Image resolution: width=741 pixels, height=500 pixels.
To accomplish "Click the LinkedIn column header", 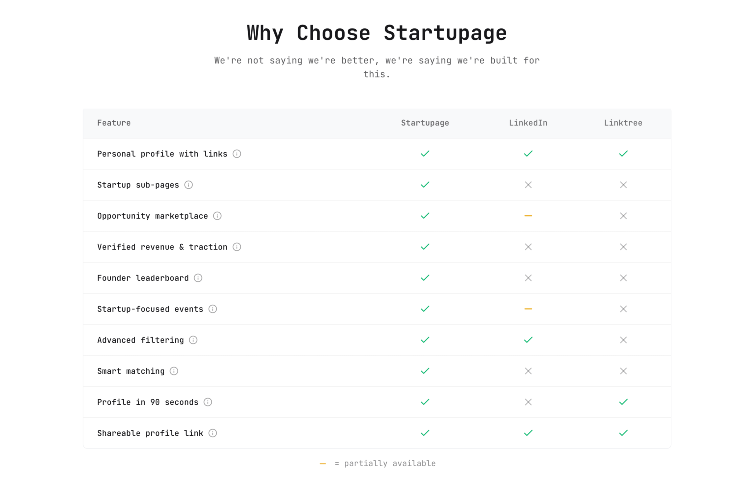I will (528, 123).
